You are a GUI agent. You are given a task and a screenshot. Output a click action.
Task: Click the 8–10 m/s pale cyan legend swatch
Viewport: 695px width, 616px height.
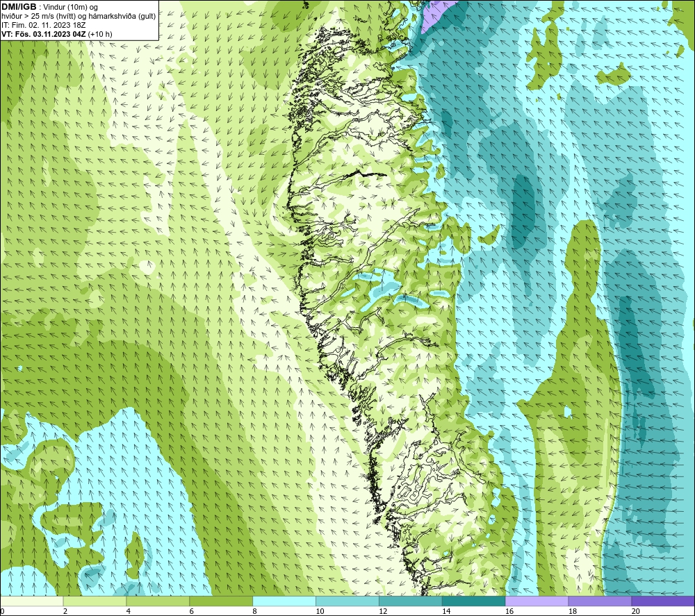[284, 601]
